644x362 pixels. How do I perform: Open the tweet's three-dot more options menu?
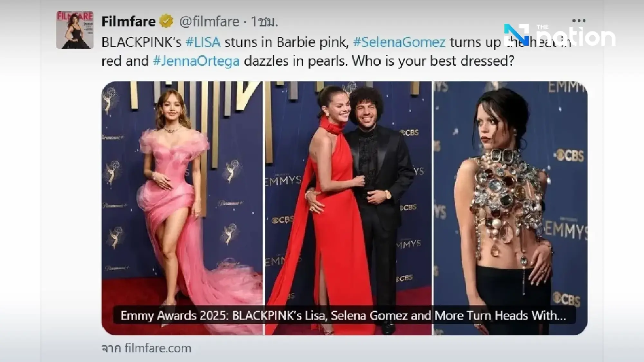click(579, 21)
